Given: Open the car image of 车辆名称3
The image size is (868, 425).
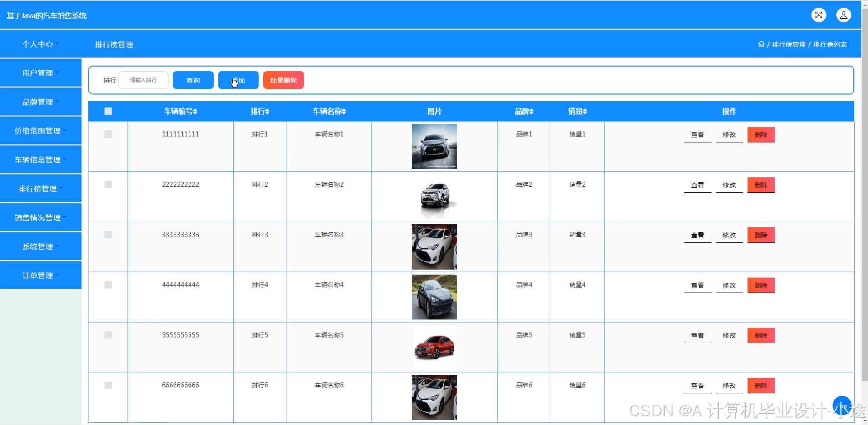Looking at the screenshot, I should (x=434, y=247).
